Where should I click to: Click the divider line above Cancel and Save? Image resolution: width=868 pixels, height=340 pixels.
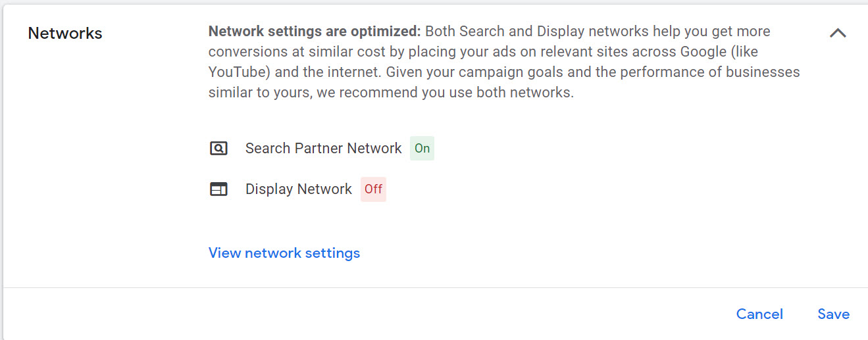[434, 288]
